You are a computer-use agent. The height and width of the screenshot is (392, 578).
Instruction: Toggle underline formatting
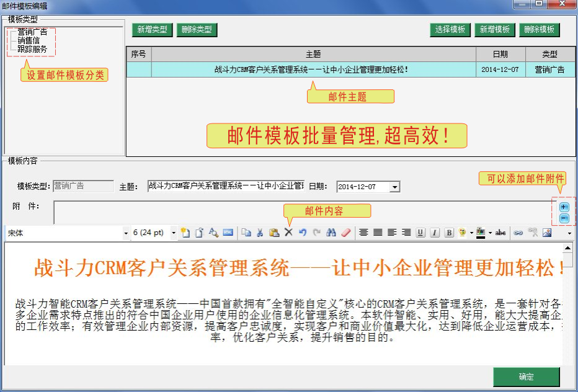tap(420, 233)
